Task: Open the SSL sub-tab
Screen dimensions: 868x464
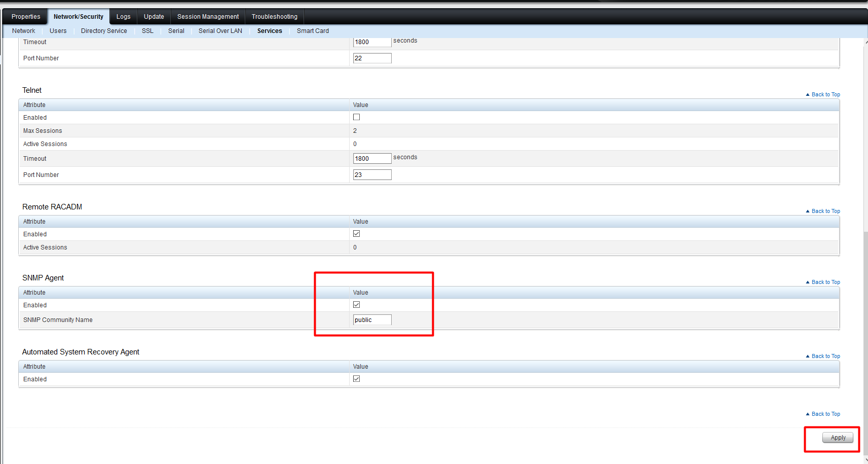Action: click(147, 31)
